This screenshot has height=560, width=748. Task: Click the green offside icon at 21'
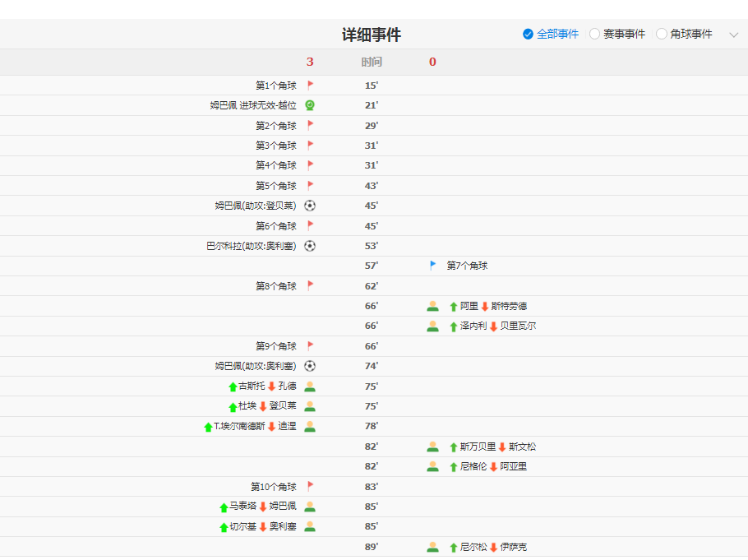pos(310,105)
